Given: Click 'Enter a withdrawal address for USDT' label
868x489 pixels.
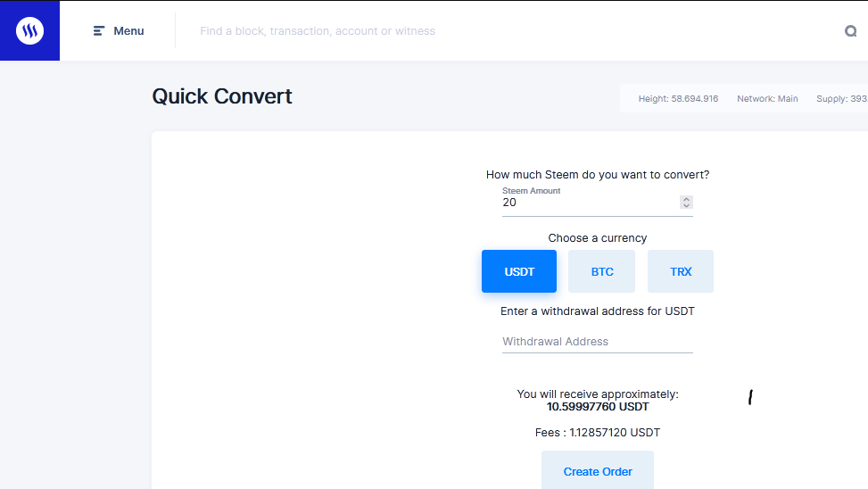Looking at the screenshot, I should click(x=598, y=311).
